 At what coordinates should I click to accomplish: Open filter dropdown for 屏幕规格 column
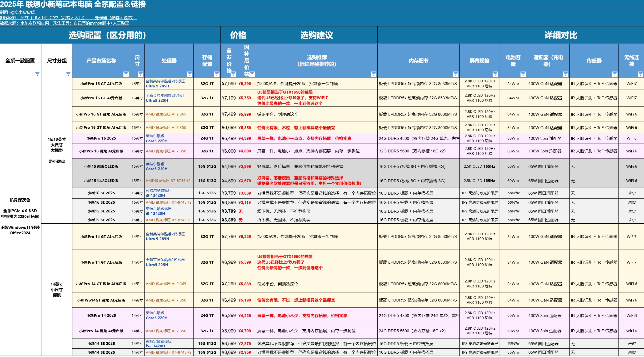pos(495,74)
